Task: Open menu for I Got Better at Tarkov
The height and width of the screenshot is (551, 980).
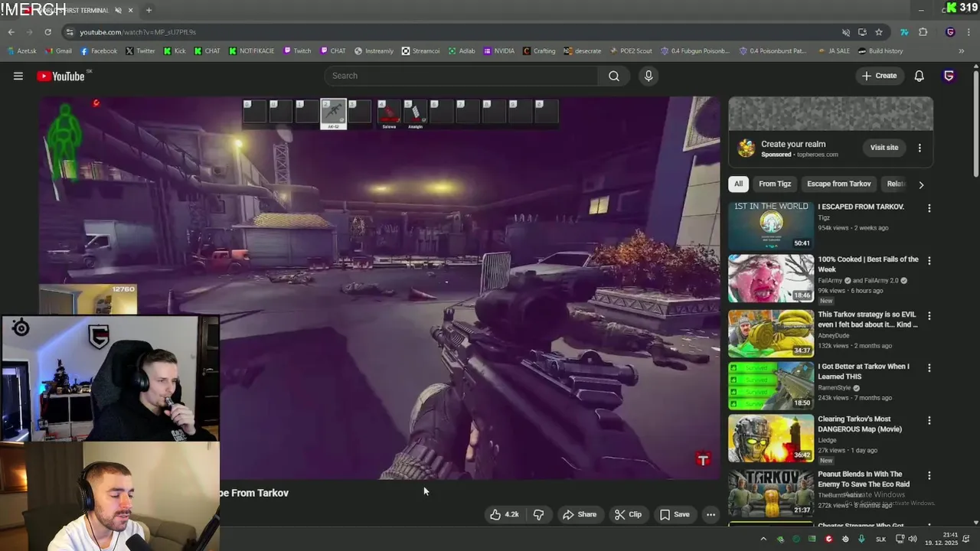Action: coord(929,368)
